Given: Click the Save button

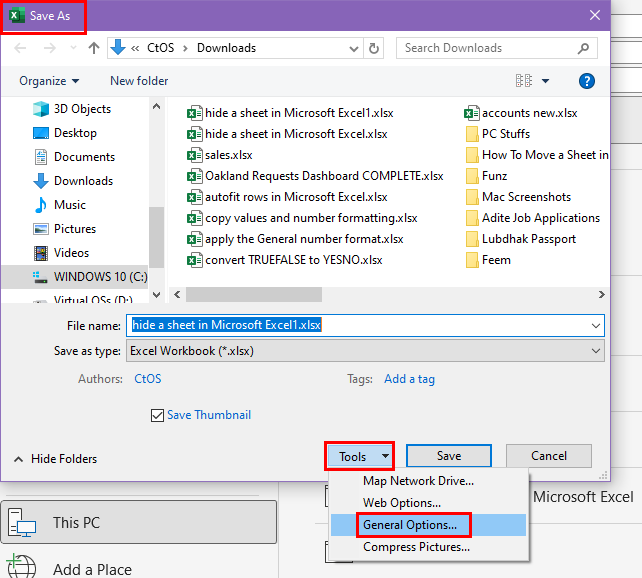Looking at the screenshot, I should pos(449,456).
